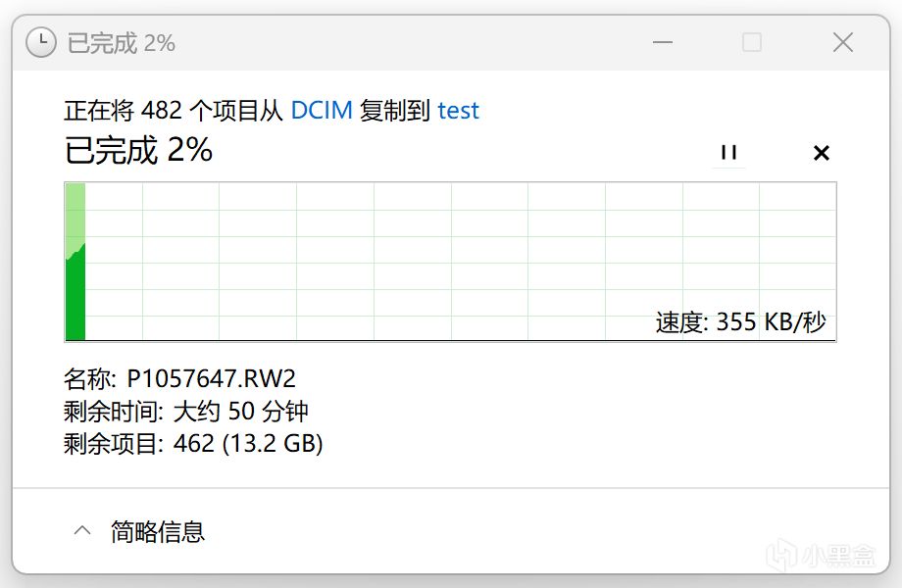The width and height of the screenshot is (902, 588).
Task: Click the 速度: 355 KB/秒 speed label
Action: pyautogui.click(x=741, y=322)
